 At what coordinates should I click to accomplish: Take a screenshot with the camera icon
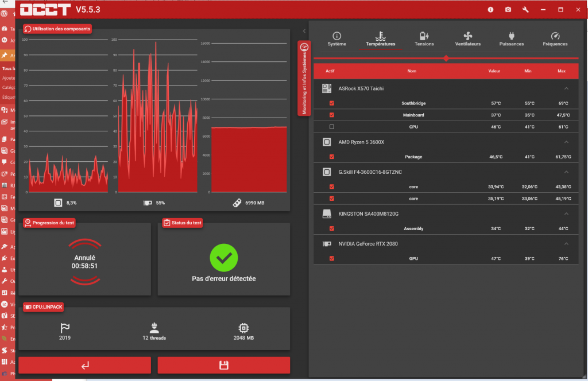tap(508, 10)
